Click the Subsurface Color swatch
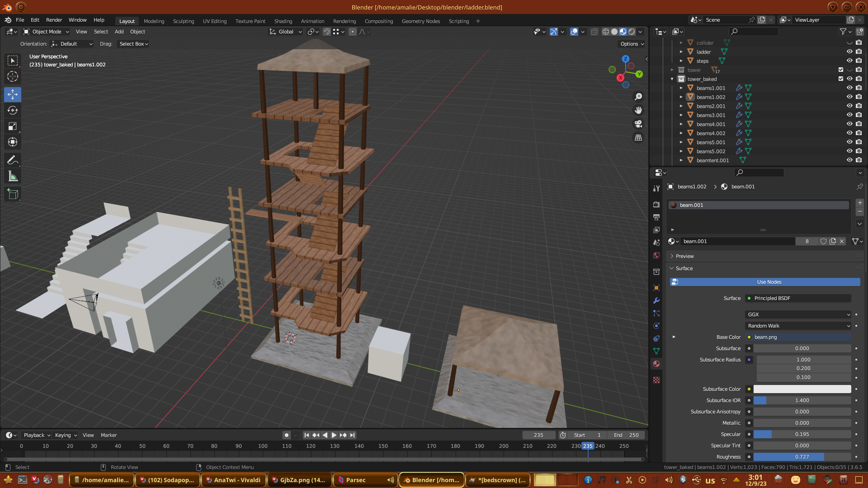The image size is (868, 488). click(x=802, y=389)
